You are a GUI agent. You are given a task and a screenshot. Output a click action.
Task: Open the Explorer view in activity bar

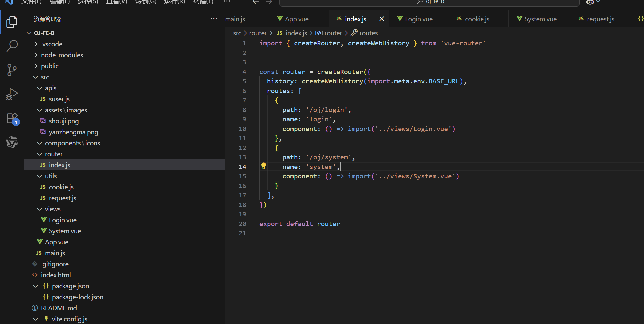12,22
